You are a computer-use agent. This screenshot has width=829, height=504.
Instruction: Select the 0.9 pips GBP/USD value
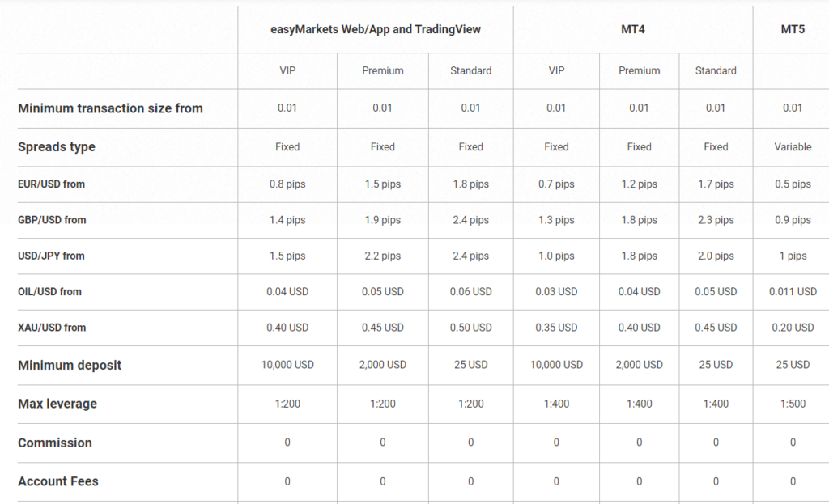point(793,220)
